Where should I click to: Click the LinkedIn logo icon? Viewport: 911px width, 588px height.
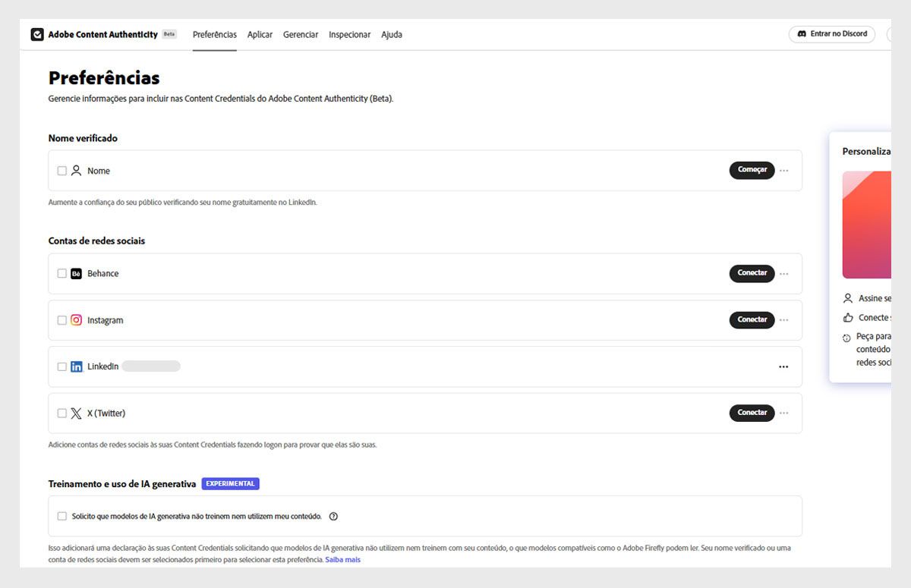pos(76,367)
